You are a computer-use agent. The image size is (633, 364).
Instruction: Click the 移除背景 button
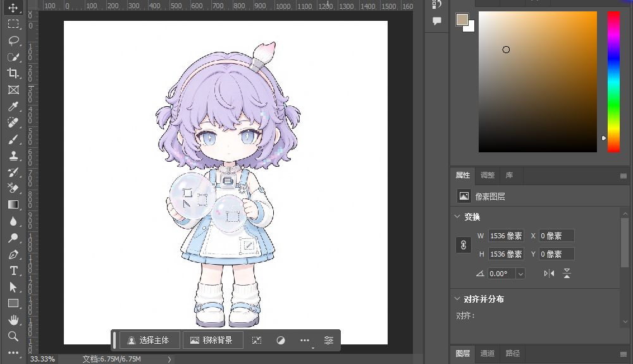click(x=213, y=340)
